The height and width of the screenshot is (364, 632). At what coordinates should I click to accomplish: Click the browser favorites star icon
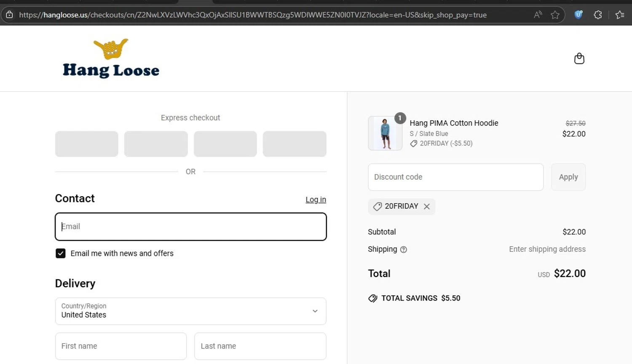click(x=555, y=15)
